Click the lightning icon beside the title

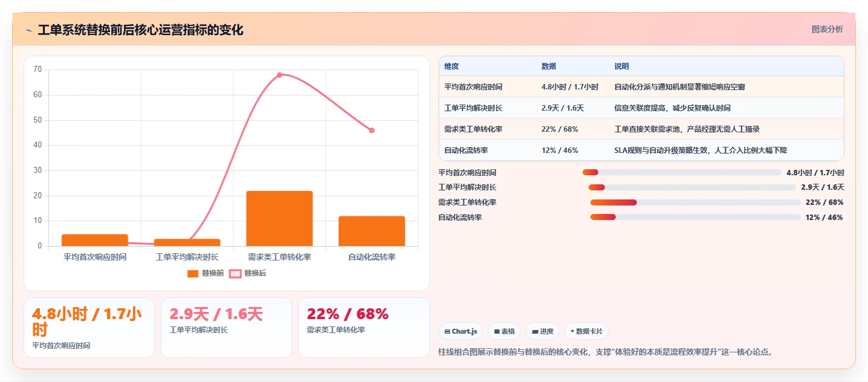point(28,30)
